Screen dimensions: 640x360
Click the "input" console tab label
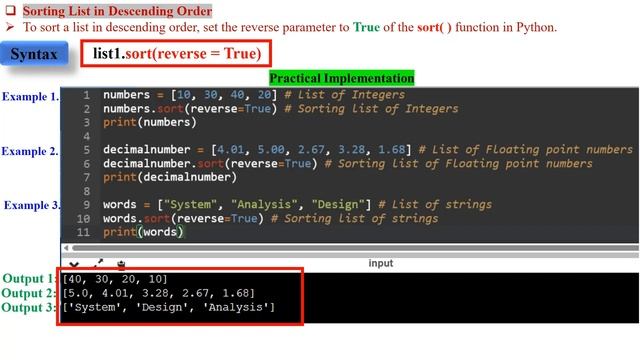click(380, 263)
